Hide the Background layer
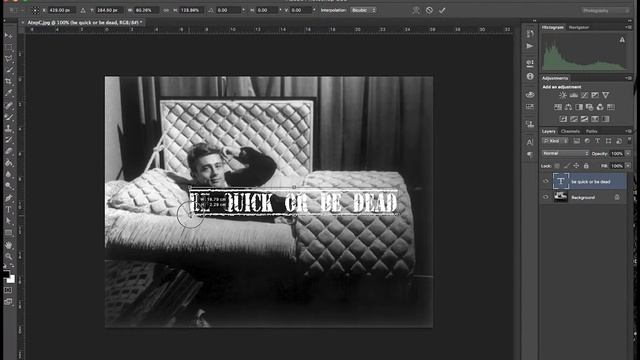The height and width of the screenshot is (360, 640). [x=546, y=197]
